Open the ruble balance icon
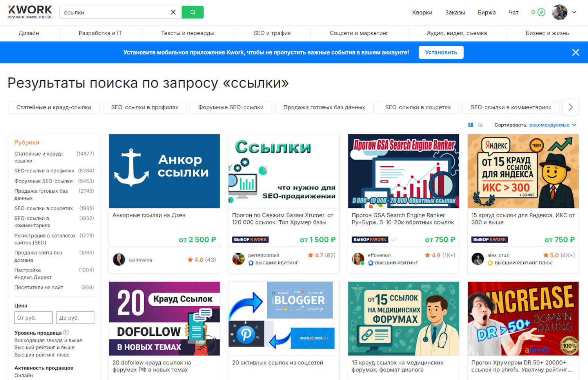 [541, 12]
